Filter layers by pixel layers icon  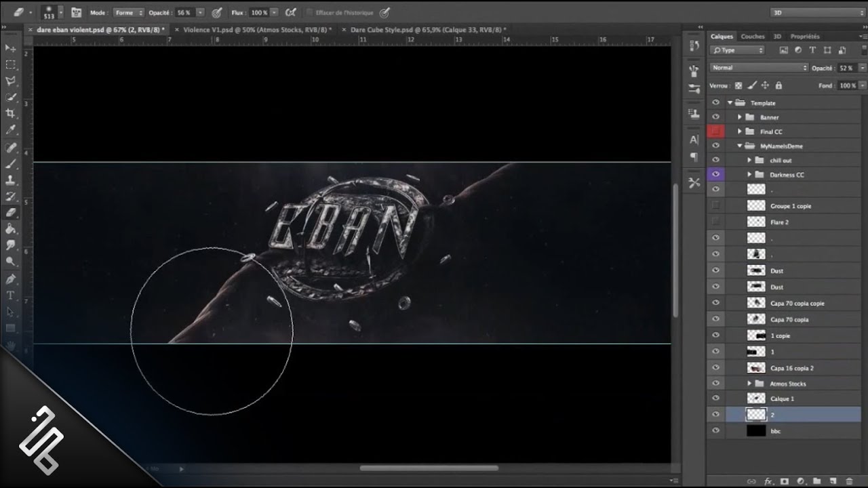784,50
